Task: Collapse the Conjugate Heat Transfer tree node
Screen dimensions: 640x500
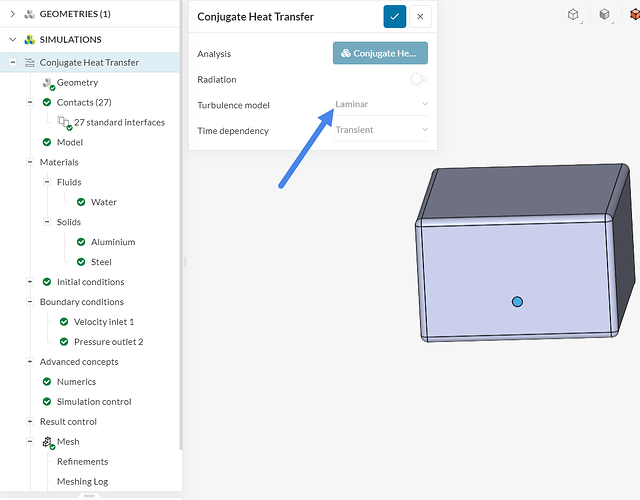Action: pos(13,62)
